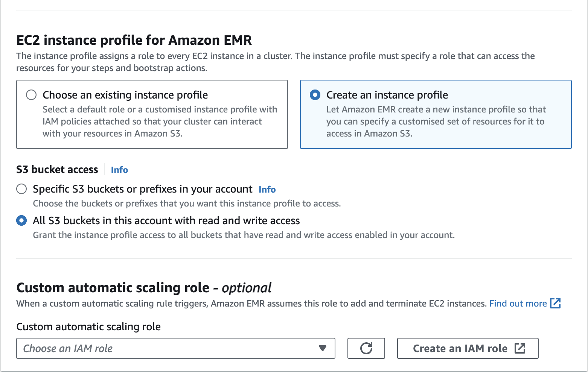This screenshot has width=588, height=372.
Task: Click the refresh IAM roles icon button
Action: (x=366, y=348)
